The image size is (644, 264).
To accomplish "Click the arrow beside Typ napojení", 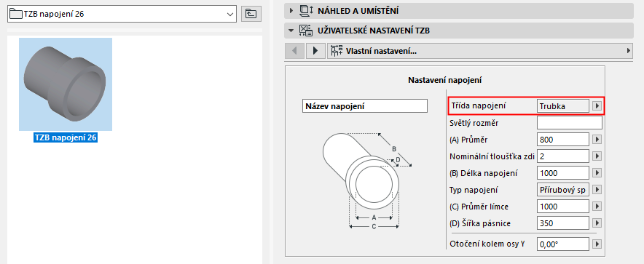I will pos(597,190).
